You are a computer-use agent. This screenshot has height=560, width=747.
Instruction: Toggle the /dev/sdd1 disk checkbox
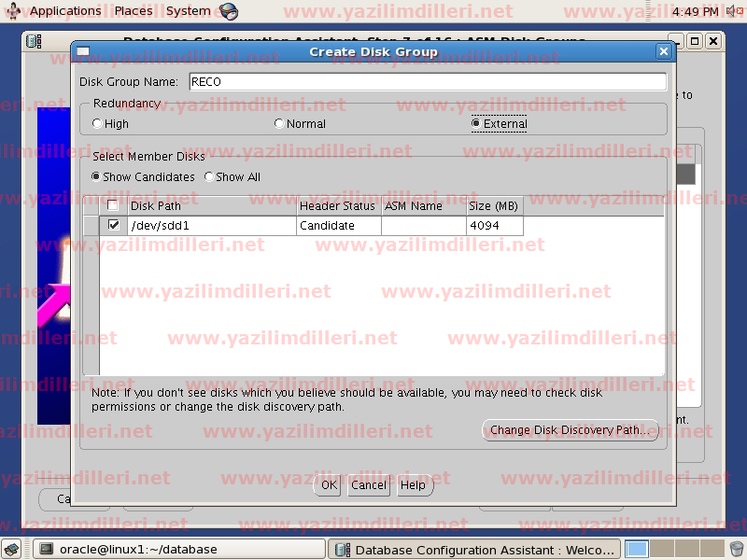click(x=114, y=225)
